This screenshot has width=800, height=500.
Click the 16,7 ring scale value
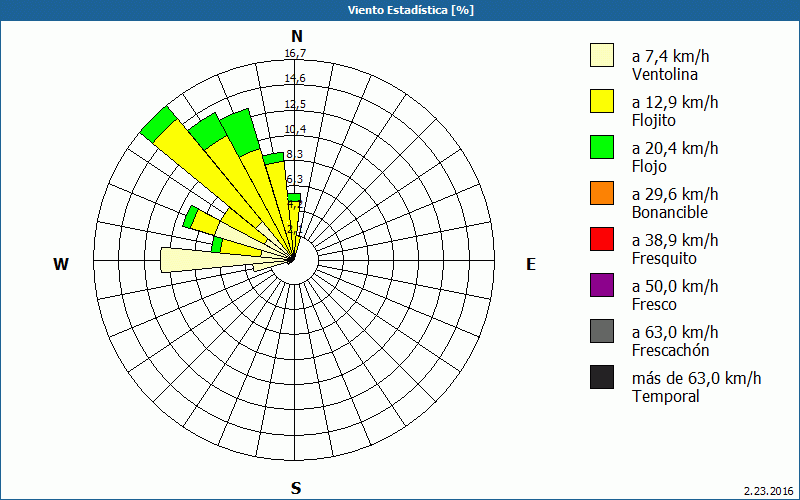click(295, 54)
